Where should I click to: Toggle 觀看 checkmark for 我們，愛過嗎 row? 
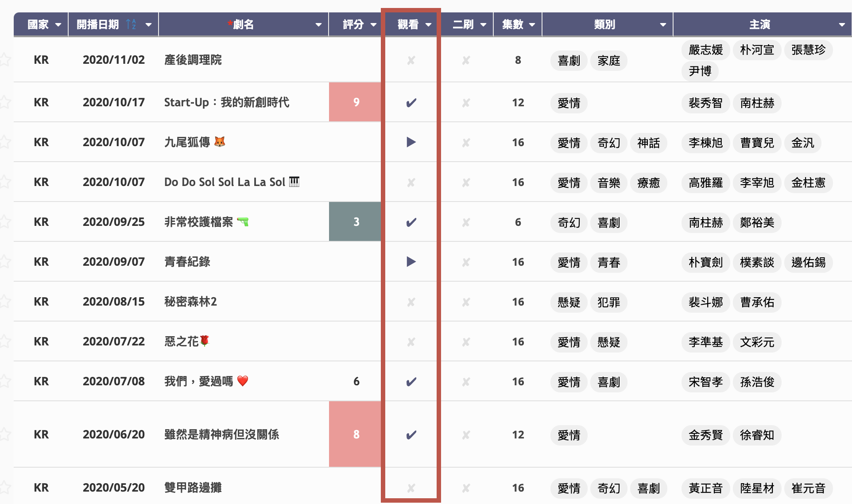click(x=411, y=382)
